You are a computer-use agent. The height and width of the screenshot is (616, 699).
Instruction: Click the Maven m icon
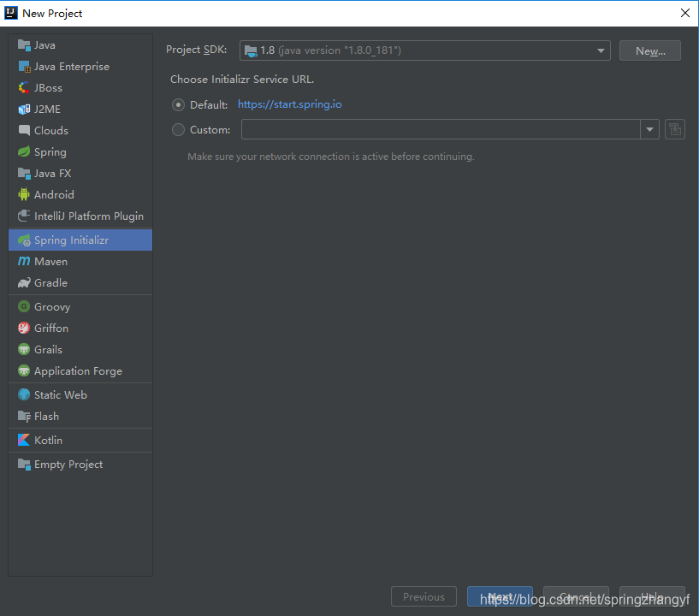pos(24,261)
